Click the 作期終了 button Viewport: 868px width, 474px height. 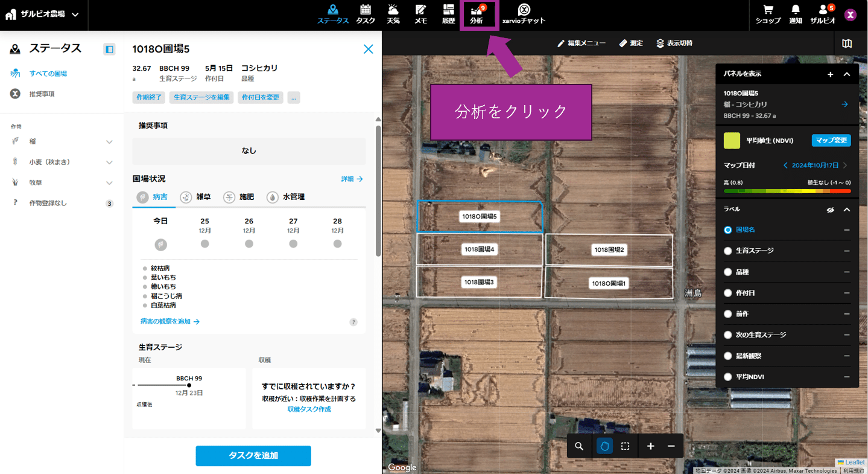149,97
